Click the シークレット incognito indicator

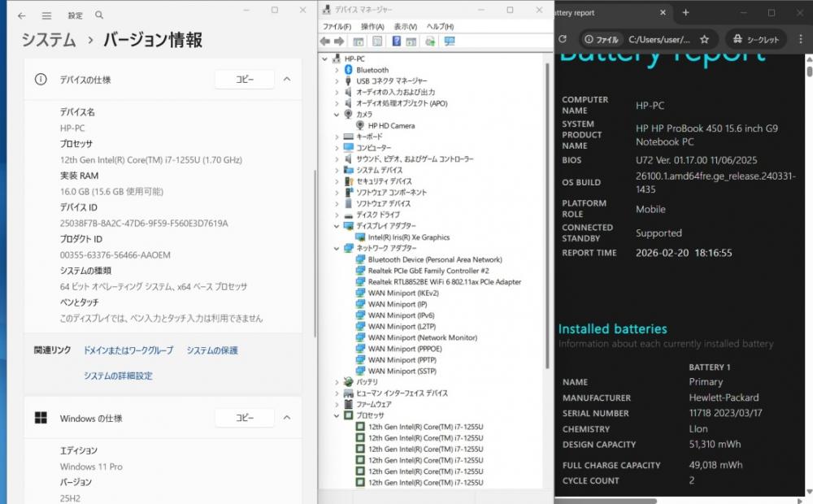pyautogui.click(x=756, y=39)
